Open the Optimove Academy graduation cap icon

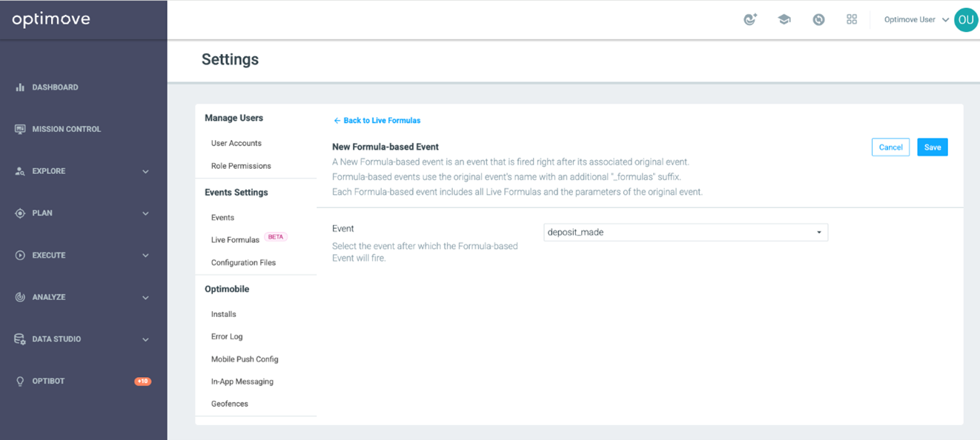click(784, 19)
